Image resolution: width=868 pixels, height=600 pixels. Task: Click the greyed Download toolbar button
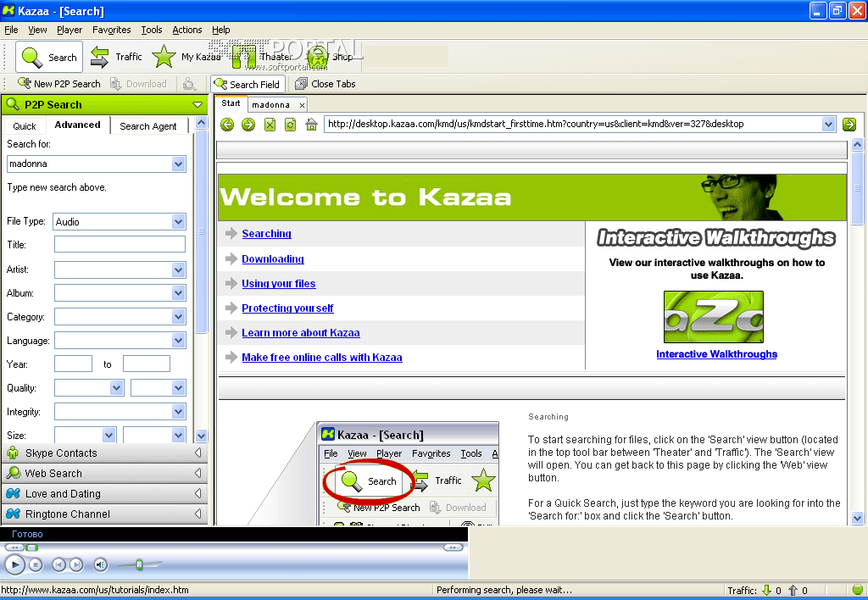(x=138, y=84)
